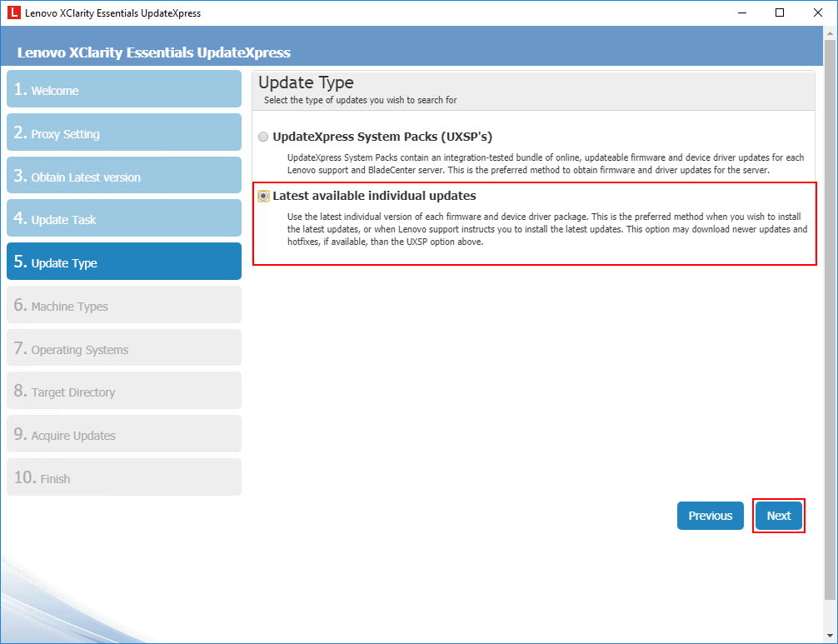Click the Next button
The image size is (838, 644).
click(779, 516)
